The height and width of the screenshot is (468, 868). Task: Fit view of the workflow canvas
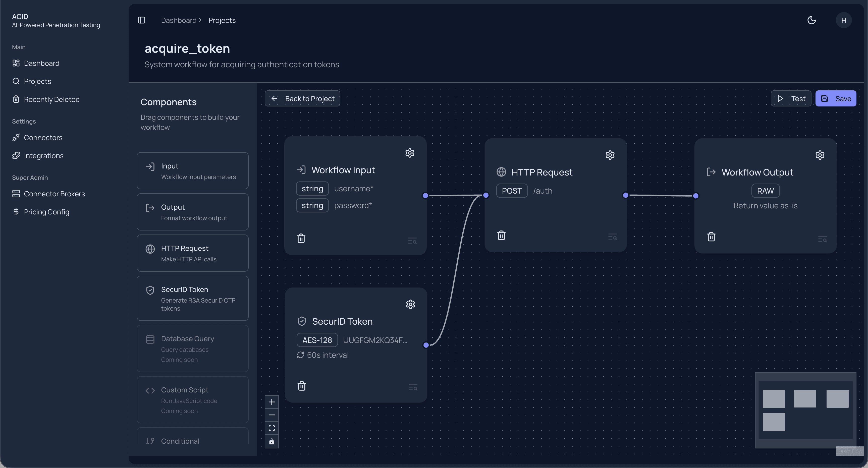tap(272, 428)
